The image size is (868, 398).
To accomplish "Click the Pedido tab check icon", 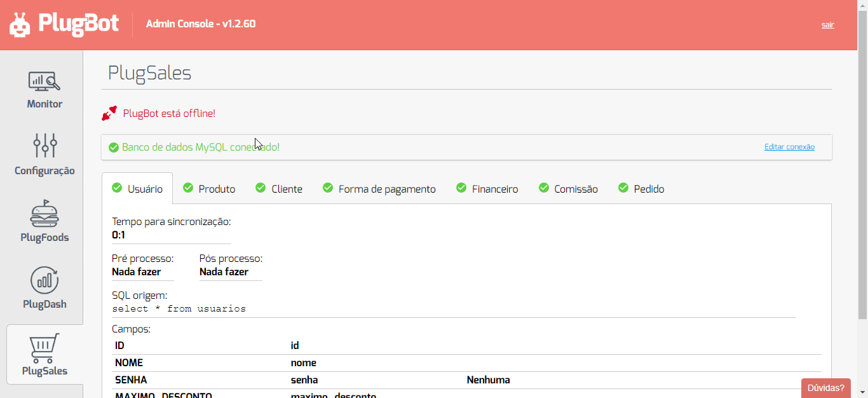I will [x=623, y=188].
